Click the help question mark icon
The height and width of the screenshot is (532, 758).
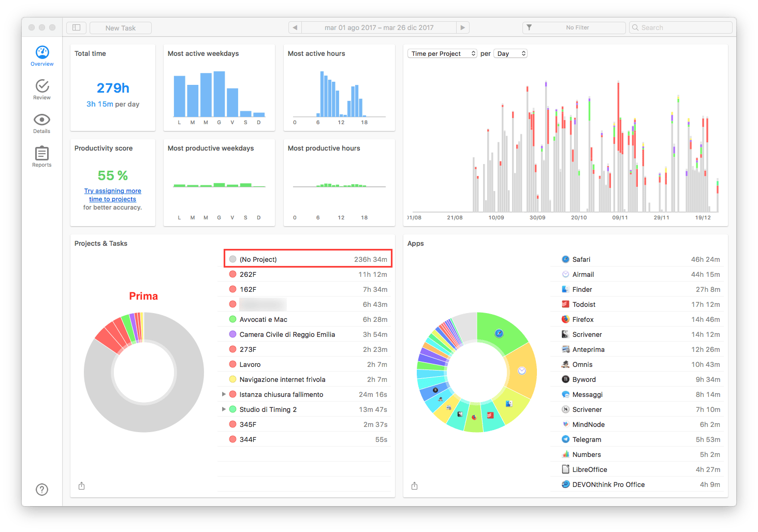pos(42,490)
